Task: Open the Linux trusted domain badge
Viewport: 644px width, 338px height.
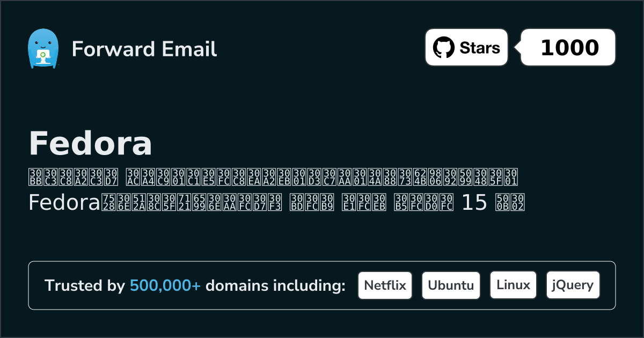Action: (x=513, y=285)
